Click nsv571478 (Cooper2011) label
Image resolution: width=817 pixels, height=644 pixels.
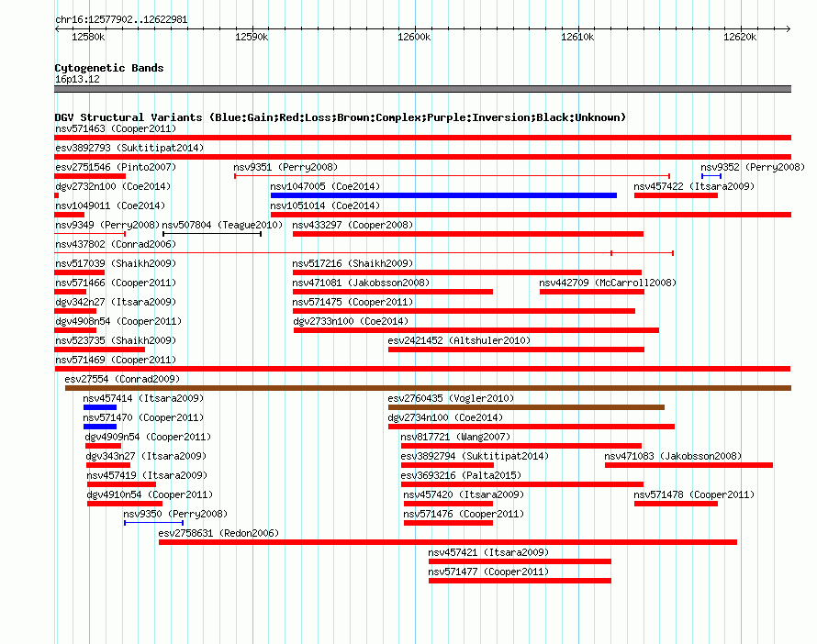click(694, 494)
